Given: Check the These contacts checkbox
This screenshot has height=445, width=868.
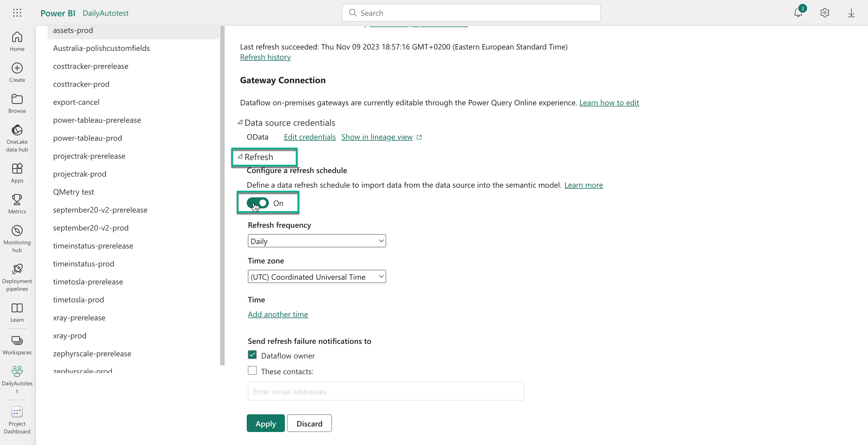Looking at the screenshot, I should point(252,371).
